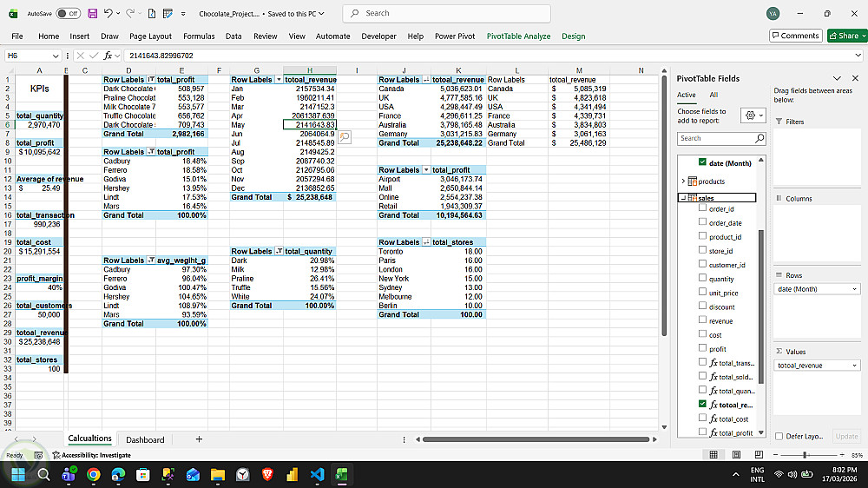Click the Save icon in title bar
The image size is (868, 488).
pyautogui.click(x=93, y=13)
